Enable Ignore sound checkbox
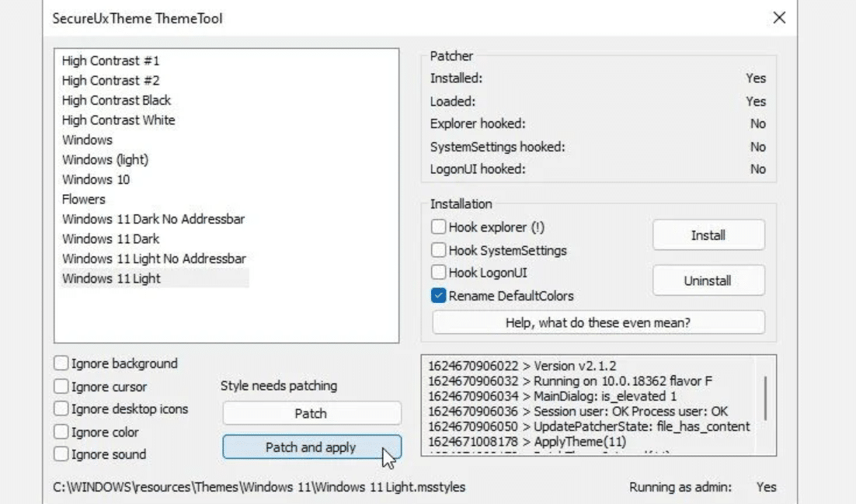 pyautogui.click(x=61, y=454)
